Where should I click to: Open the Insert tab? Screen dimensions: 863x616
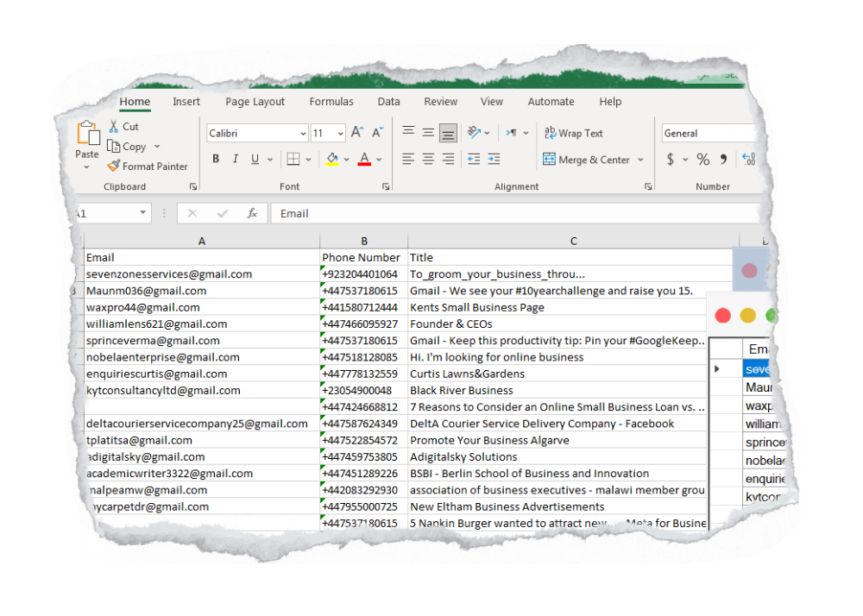[x=186, y=102]
